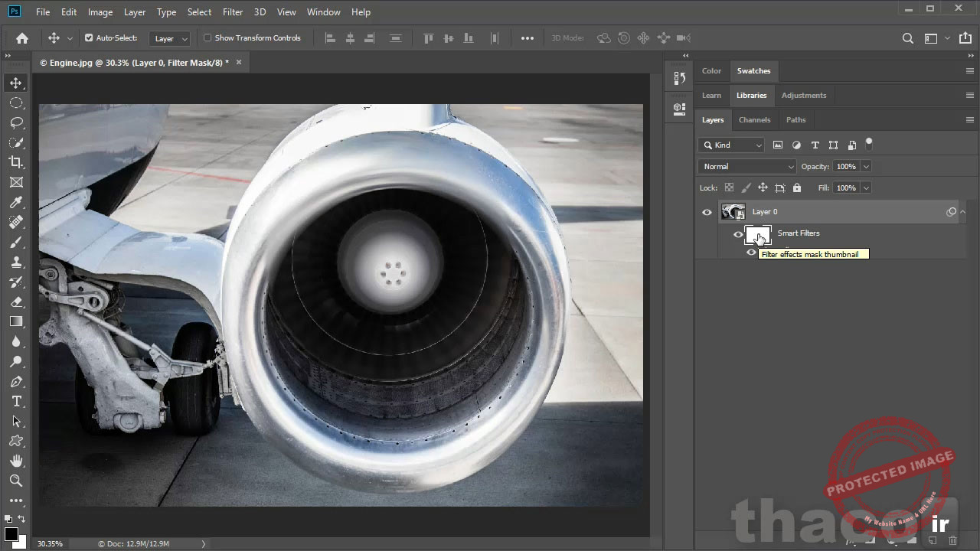Select the Crop tool
Viewport: 980px width, 551px height.
pos(16,162)
